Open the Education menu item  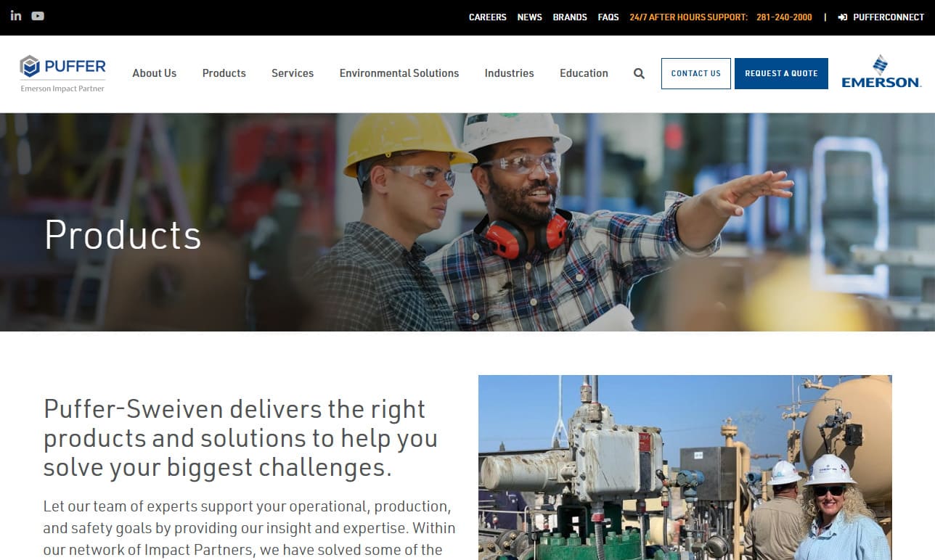(584, 73)
